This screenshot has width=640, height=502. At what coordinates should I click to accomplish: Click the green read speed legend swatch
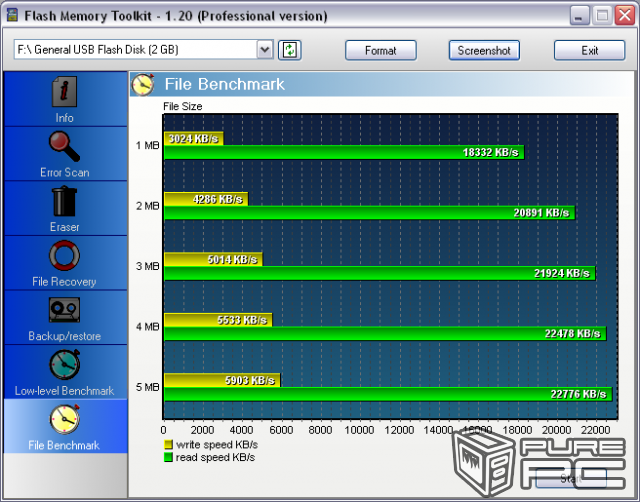tap(168, 457)
